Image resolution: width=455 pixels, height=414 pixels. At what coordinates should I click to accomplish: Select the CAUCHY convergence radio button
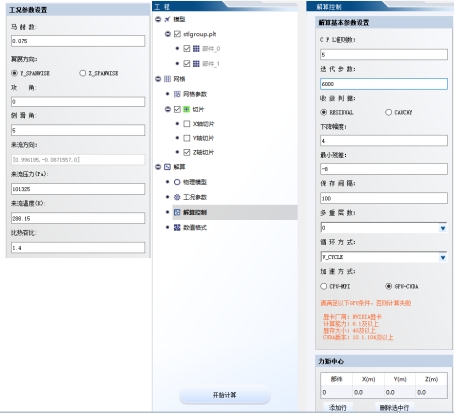click(388, 112)
